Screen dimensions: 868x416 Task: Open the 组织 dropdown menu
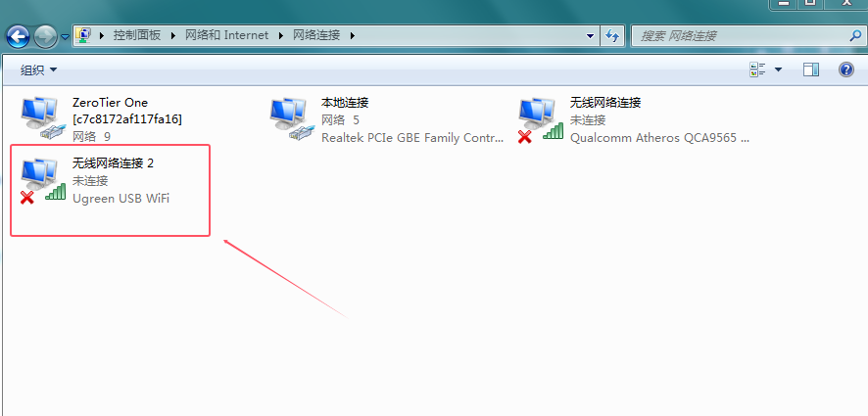point(39,69)
